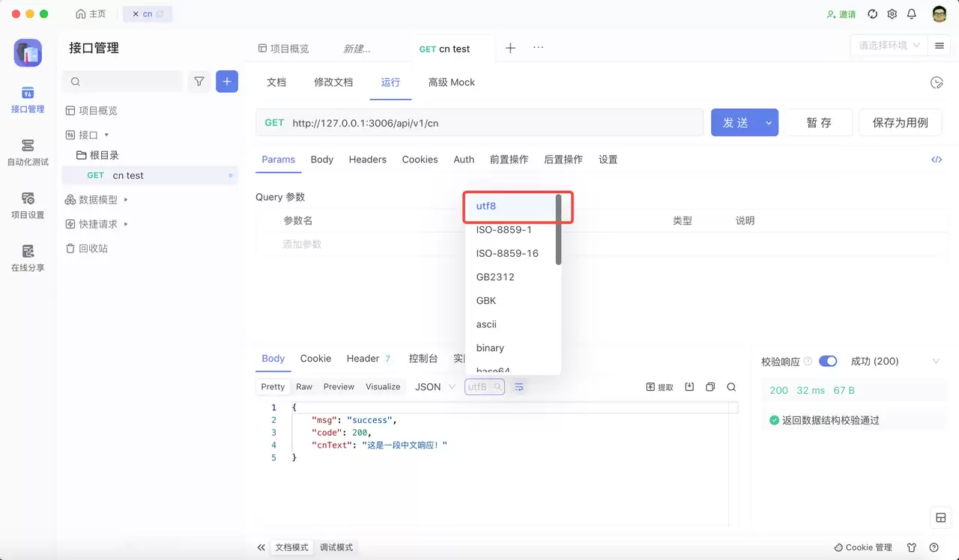Open the 在线分享 sidebar section

(28, 258)
